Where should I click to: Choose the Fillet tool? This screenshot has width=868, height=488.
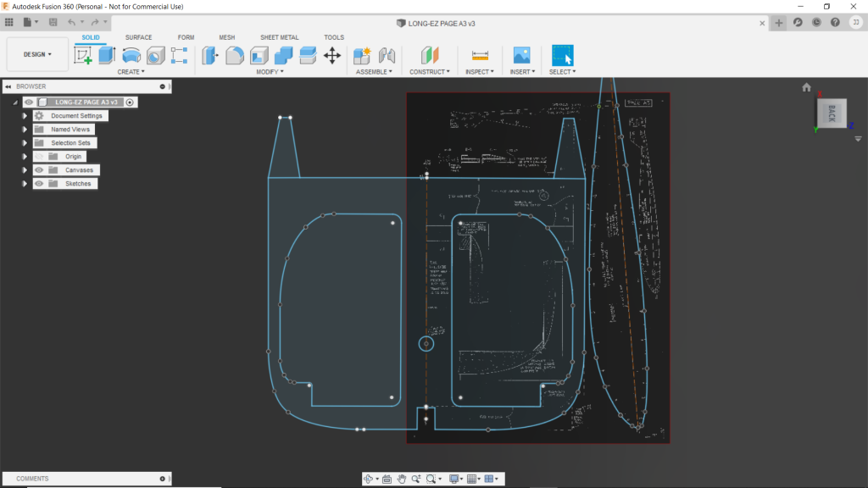(234, 56)
